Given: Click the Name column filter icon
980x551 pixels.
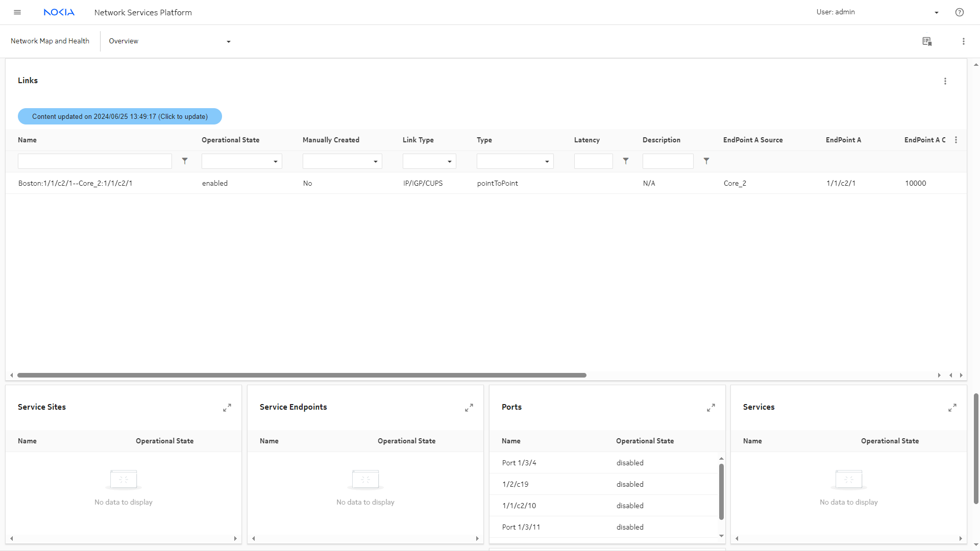Looking at the screenshot, I should 185,161.
